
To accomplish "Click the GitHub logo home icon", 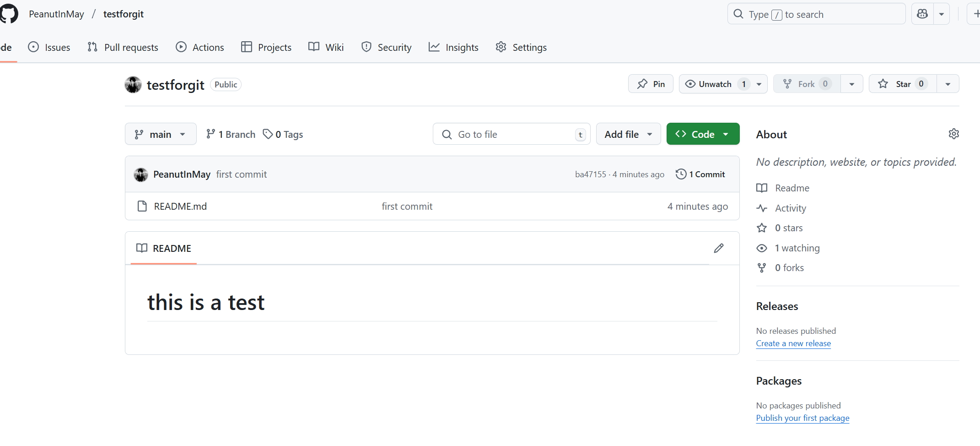I will pyautogui.click(x=9, y=14).
